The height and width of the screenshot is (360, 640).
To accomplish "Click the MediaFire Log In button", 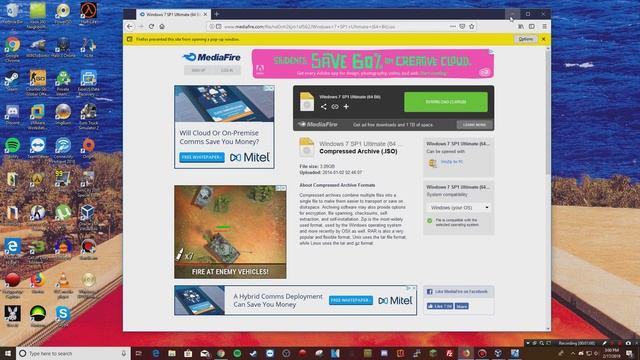I will coord(227,70).
